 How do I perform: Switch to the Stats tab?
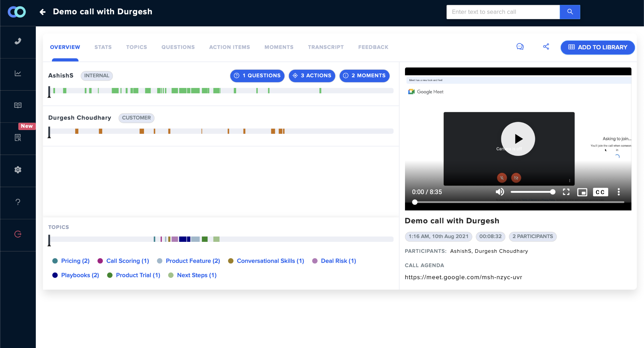(x=103, y=47)
